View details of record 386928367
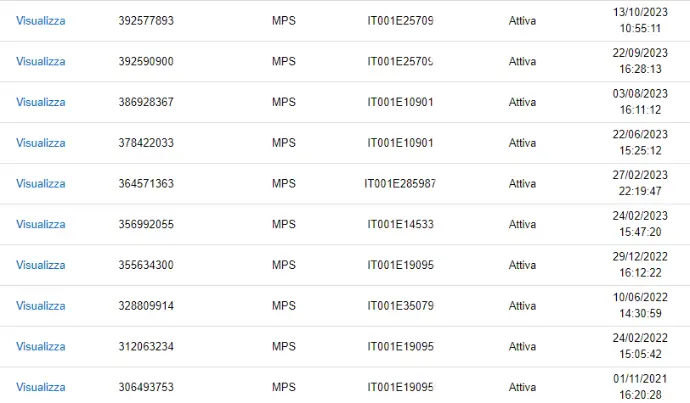This screenshot has height=403, width=690. (x=40, y=102)
